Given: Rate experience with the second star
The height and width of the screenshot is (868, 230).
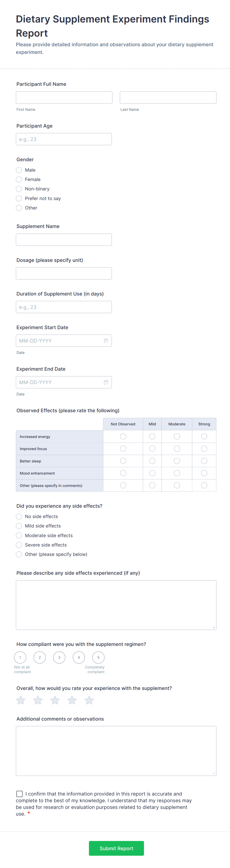Looking at the screenshot, I should pos(38,700).
